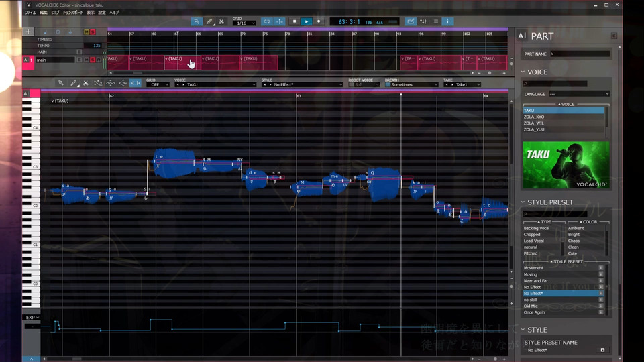This screenshot has height=362, width=644.
Task: Select the scissors tool in top toolbar
Action: click(221, 21)
